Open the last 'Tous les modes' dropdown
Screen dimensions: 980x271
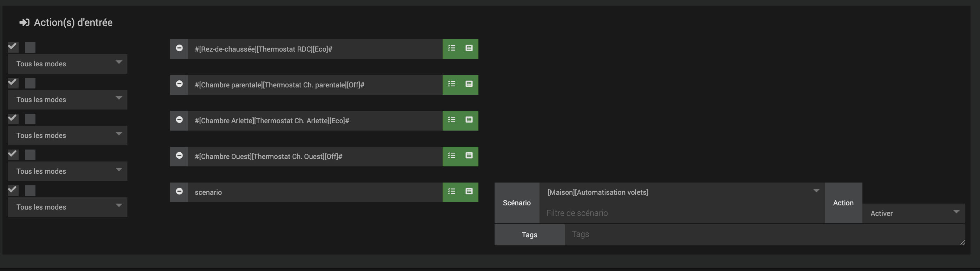click(x=68, y=207)
